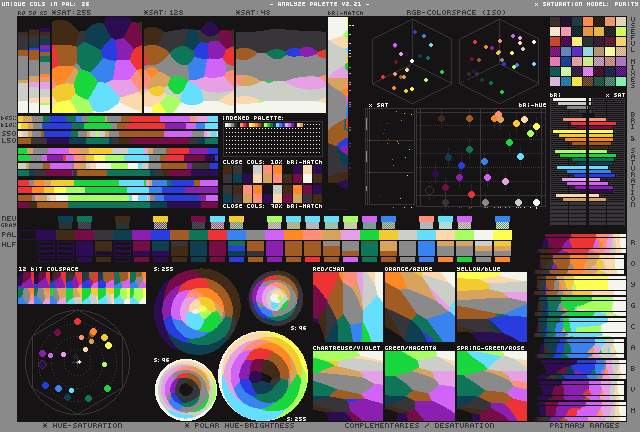
Task: Click the tall bri-match gradient column
Action: point(338,102)
